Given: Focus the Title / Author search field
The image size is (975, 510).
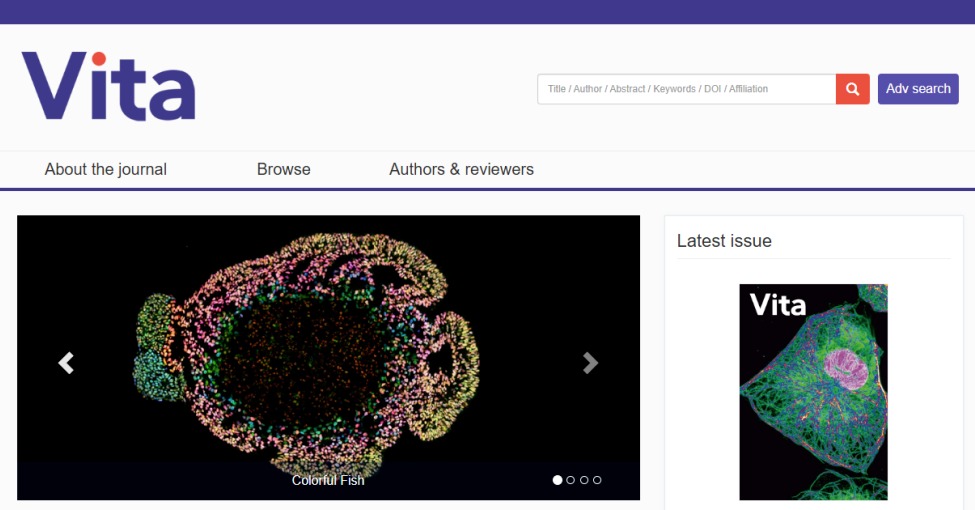Looking at the screenshot, I should click(x=686, y=89).
